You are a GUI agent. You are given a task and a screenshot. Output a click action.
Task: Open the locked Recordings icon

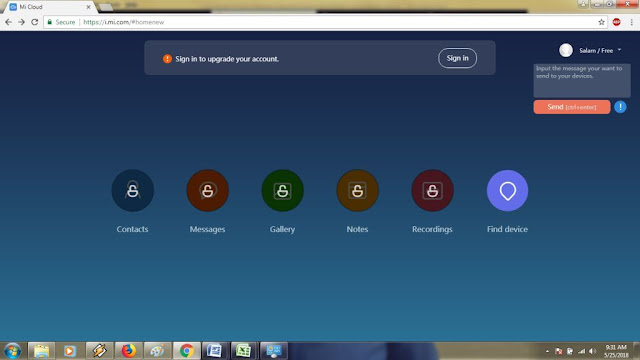coord(432,191)
